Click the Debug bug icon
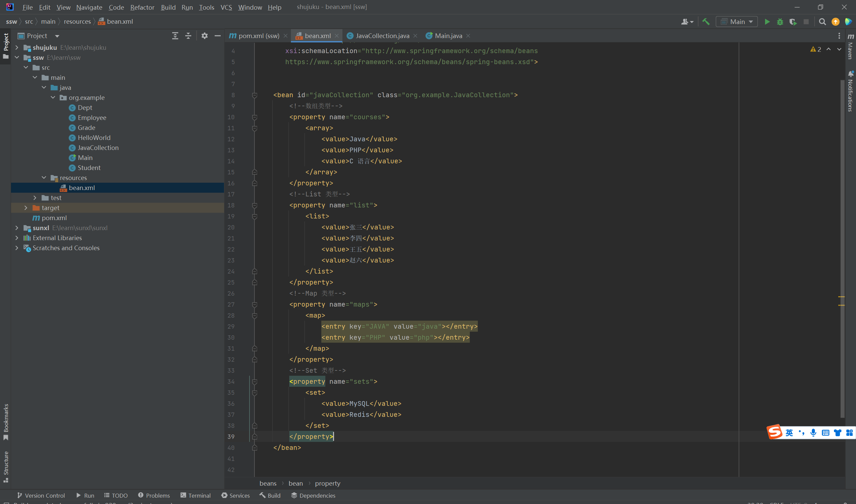The image size is (856, 504). click(x=780, y=22)
